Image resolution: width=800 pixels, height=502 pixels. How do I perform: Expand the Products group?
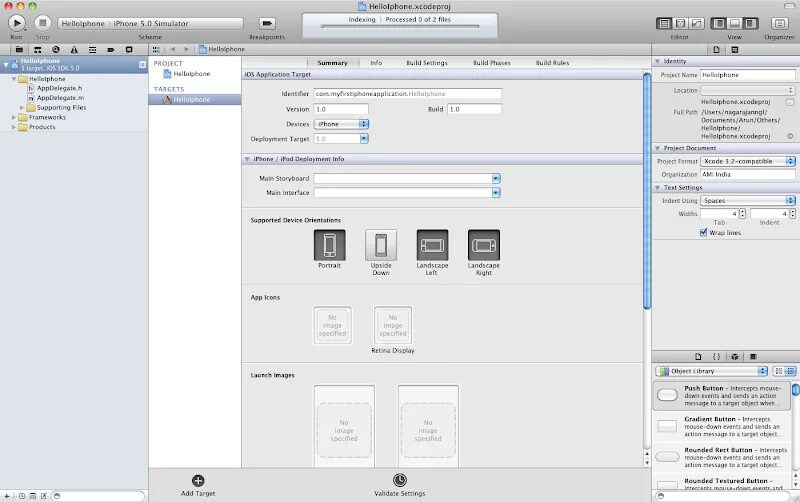[14, 127]
